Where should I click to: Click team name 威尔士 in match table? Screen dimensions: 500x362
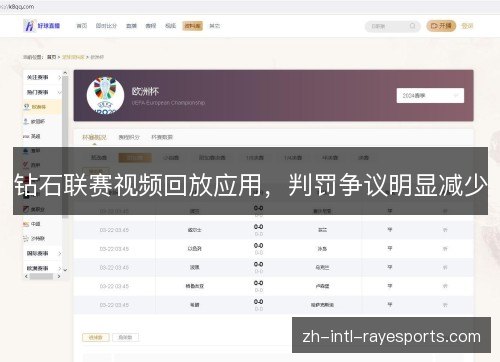(194, 230)
